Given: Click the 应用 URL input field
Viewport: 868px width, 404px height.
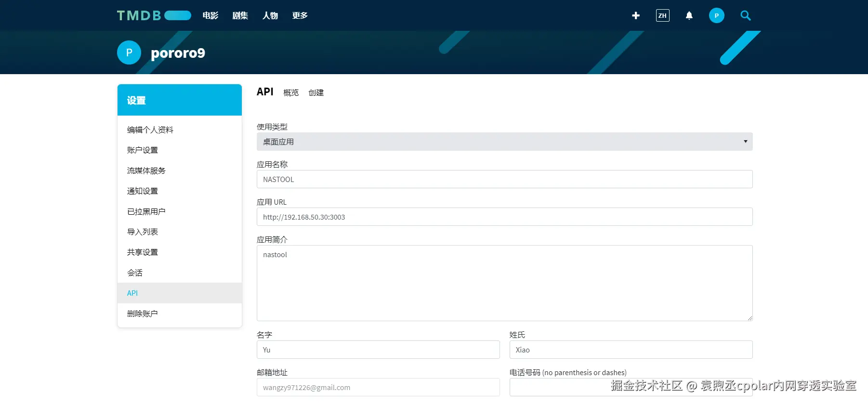Looking at the screenshot, I should coord(504,217).
